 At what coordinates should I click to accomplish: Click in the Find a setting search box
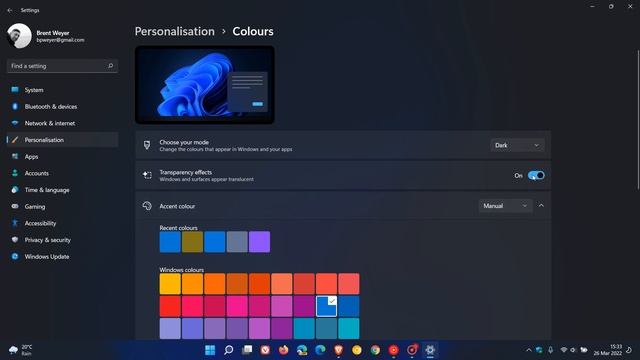[x=62, y=66]
